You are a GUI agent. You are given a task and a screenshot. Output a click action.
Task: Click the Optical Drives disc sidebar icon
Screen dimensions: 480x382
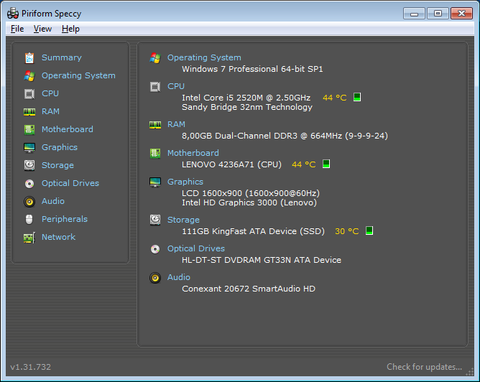29,183
